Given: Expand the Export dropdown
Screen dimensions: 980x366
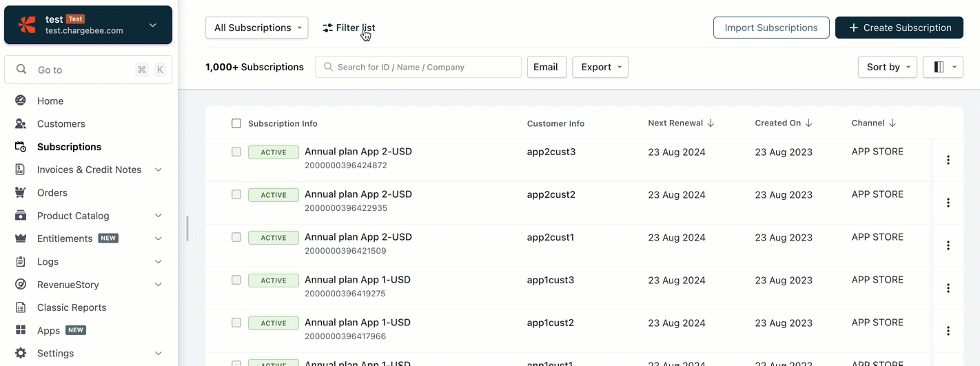Looking at the screenshot, I should (x=600, y=67).
